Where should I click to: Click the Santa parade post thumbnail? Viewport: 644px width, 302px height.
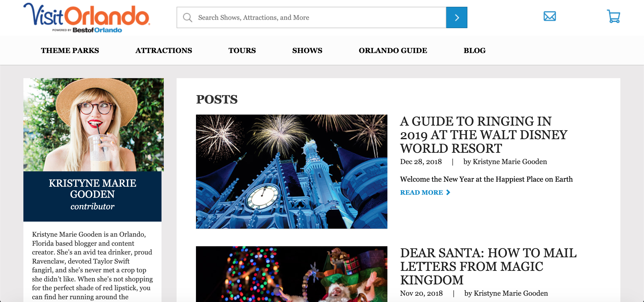pos(292,274)
